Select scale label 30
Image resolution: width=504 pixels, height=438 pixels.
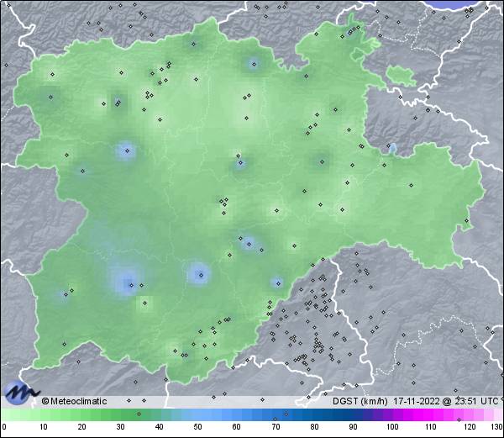(120, 427)
